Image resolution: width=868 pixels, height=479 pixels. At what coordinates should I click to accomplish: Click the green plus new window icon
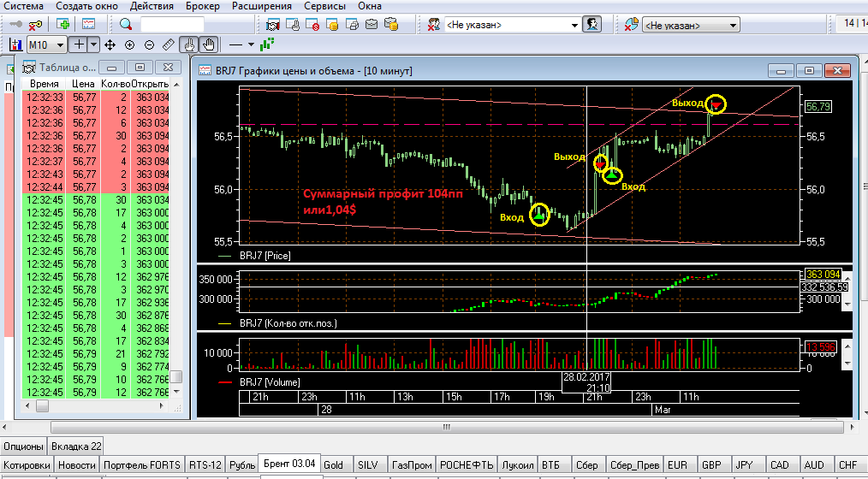pyautogui.click(x=63, y=24)
